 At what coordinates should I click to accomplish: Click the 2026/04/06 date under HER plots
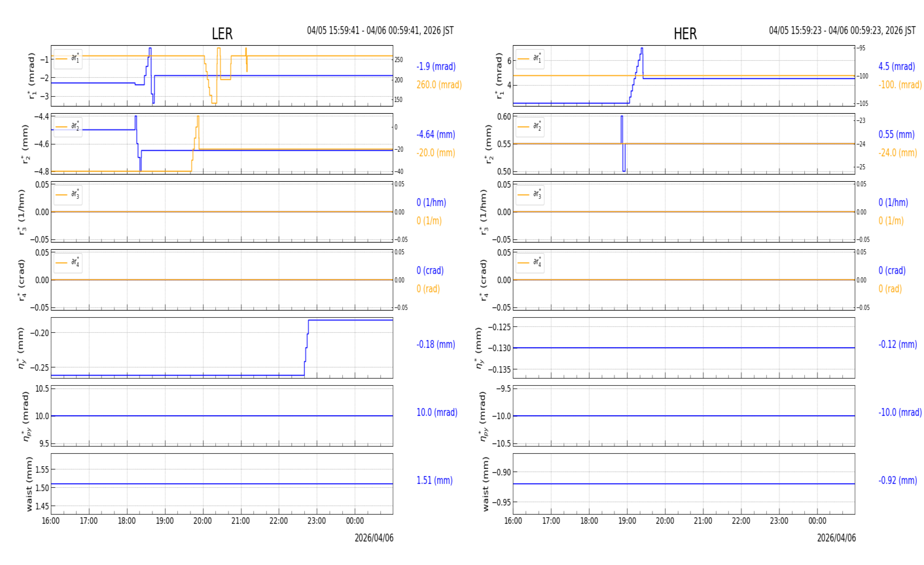(836, 538)
